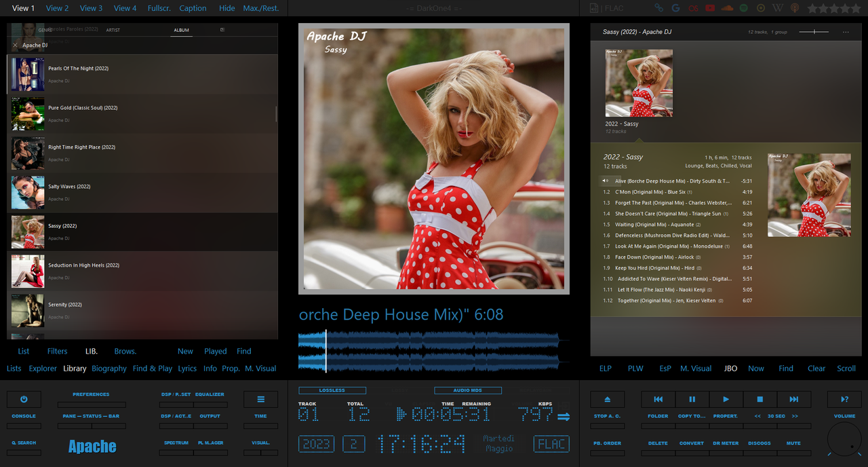Image resolution: width=868 pixels, height=467 pixels.
Task: Select Pure Gold (Classic Soul) album
Action: (142, 113)
